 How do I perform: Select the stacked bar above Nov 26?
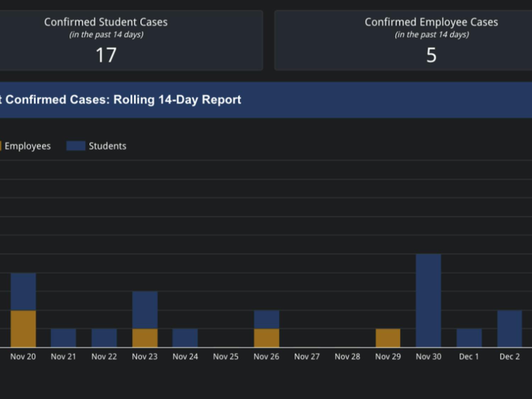[x=266, y=328]
